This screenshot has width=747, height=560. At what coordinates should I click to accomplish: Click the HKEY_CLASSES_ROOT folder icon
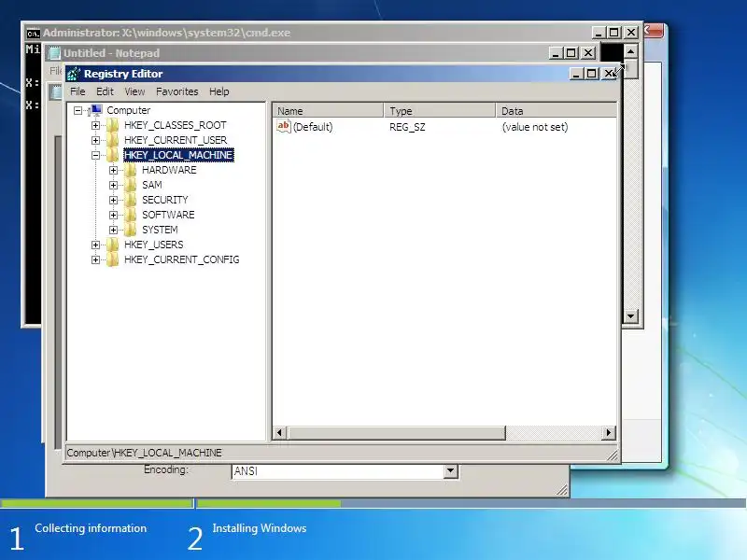point(113,125)
